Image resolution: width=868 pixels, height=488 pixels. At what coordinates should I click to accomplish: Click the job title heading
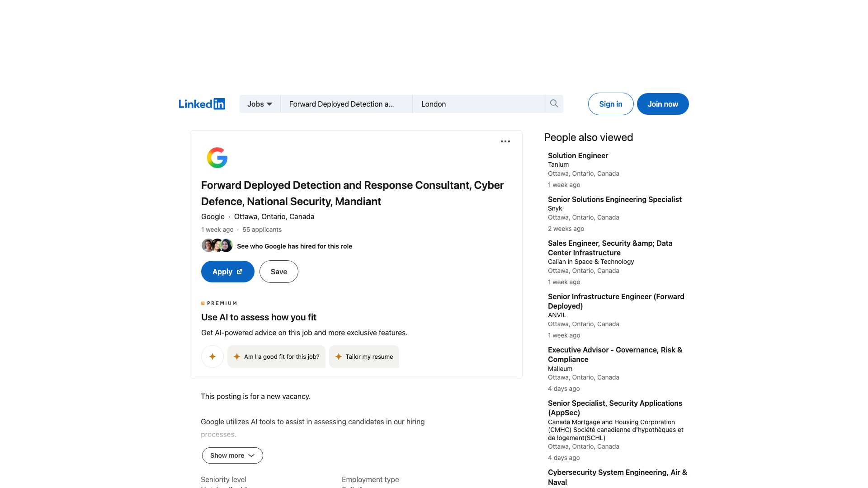pyautogui.click(x=352, y=193)
